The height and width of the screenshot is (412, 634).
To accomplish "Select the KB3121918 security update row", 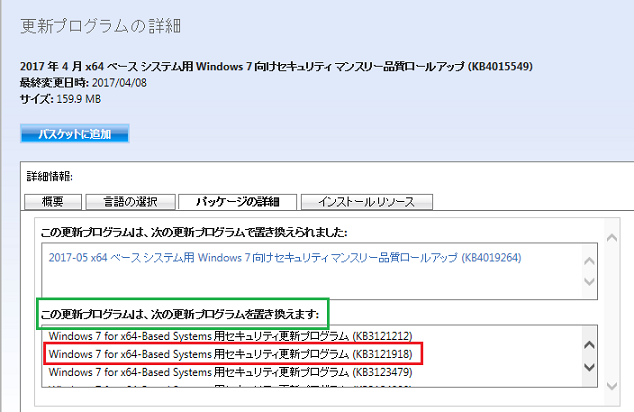I will (230, 354).
